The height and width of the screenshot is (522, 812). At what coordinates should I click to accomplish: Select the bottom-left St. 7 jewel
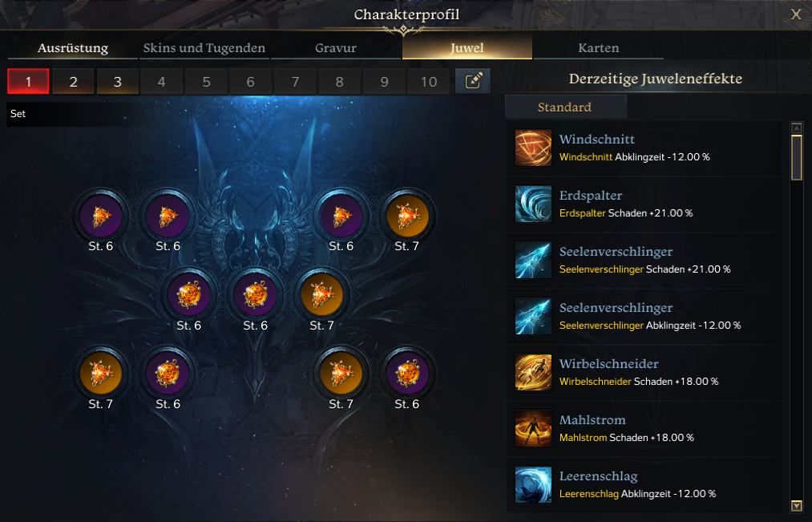100,374
